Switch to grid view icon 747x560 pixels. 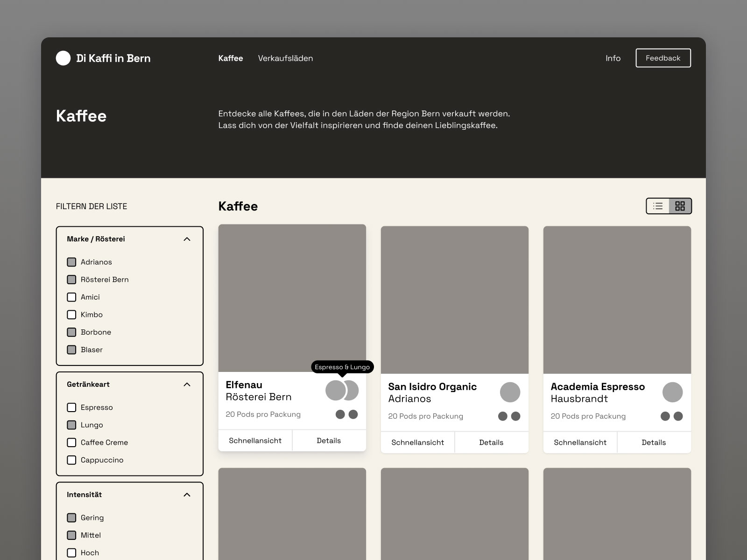tap(680, 206)
